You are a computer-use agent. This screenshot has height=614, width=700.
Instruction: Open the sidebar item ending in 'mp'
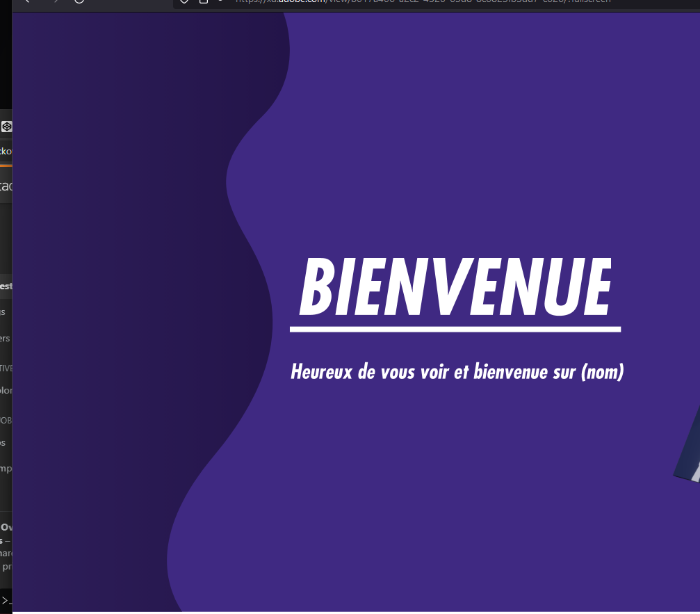point(6,469)
